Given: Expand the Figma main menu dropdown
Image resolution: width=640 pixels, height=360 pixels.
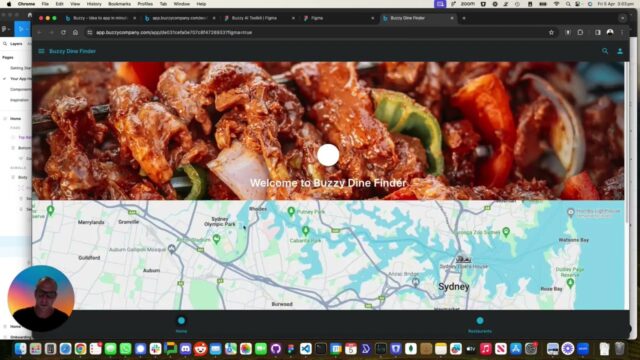Looking at the screenshot, I should pyautogui.click(x=6, y=29).
